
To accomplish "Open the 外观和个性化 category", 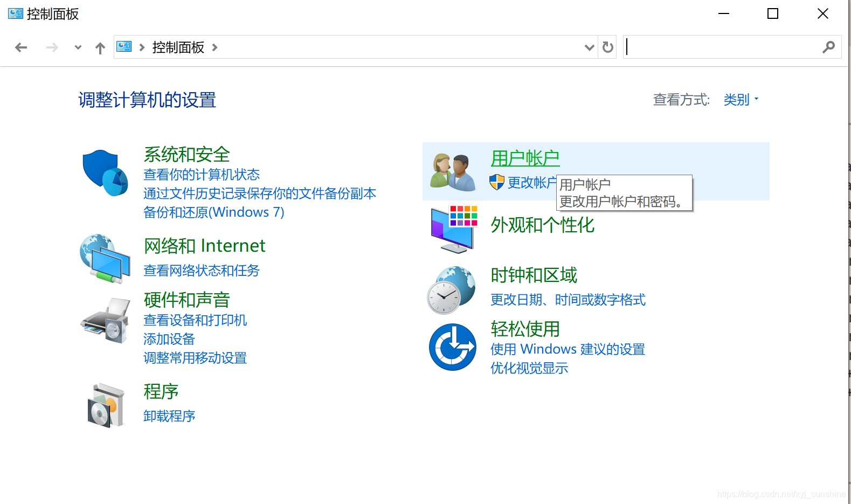I will [543, 225].
